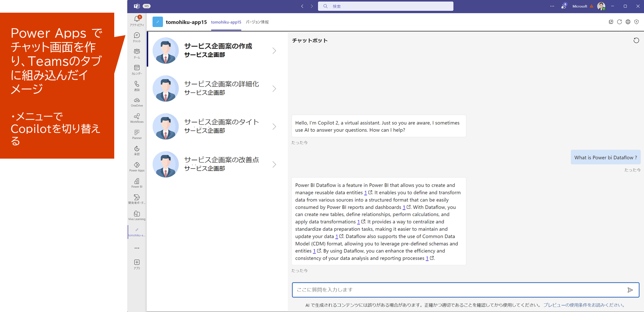The width and height of the screenshot is (644, 312).
Task: Open citation 1 after 'reporting processes'
Action: pos(427,258)
